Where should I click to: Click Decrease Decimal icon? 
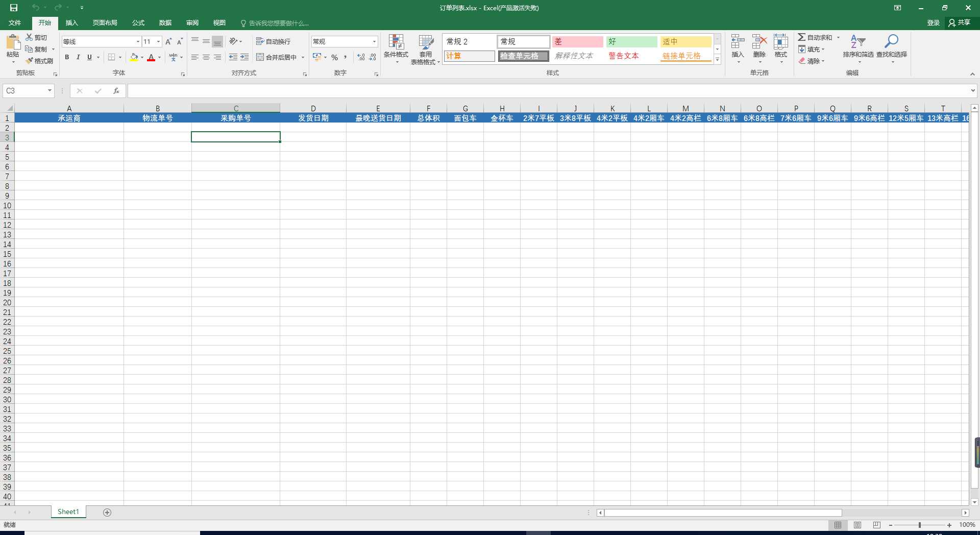[373, 57]
